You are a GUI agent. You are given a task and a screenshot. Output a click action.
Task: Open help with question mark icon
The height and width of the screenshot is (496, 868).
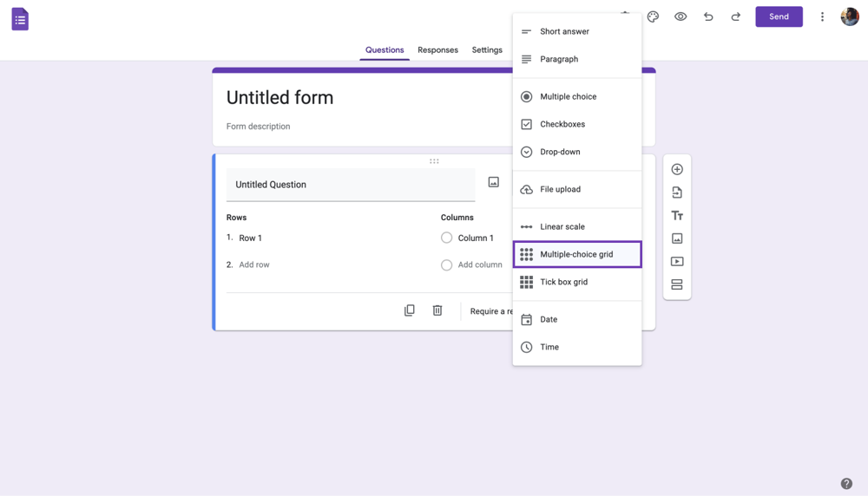point(846,484)
